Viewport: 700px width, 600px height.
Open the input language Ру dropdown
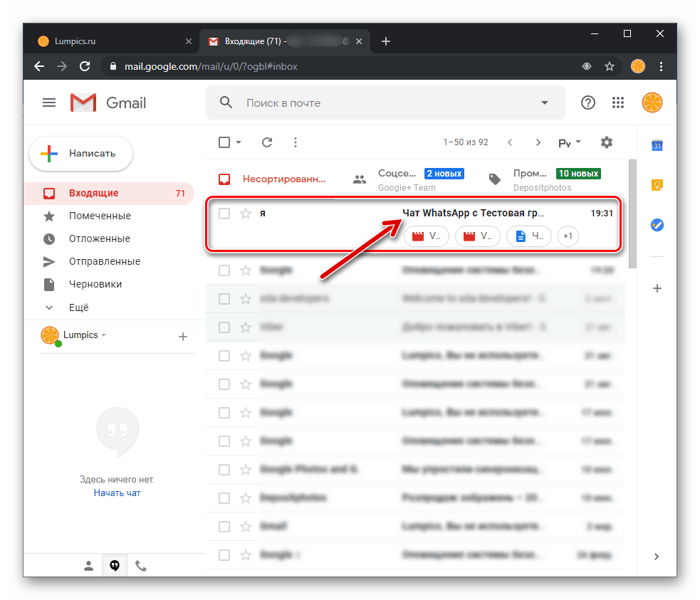point(569,143)
